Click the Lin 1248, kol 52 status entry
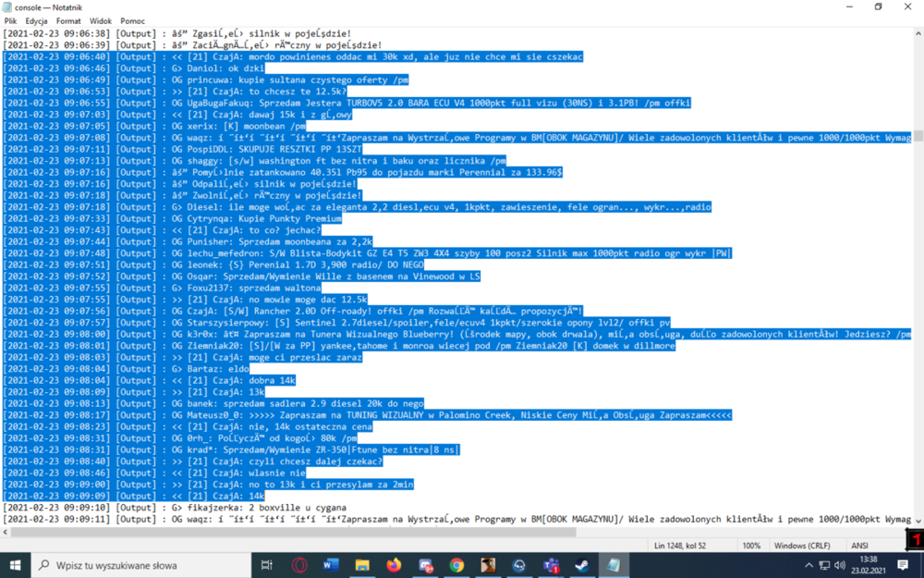This screenshot has height=578, width=924. point(679,546)
